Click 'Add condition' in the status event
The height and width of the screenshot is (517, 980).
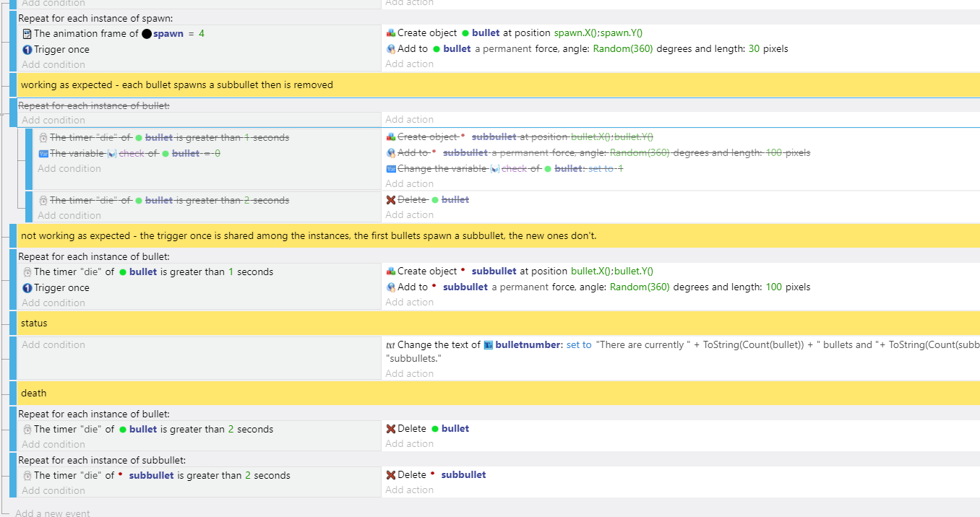coord(53,344)
